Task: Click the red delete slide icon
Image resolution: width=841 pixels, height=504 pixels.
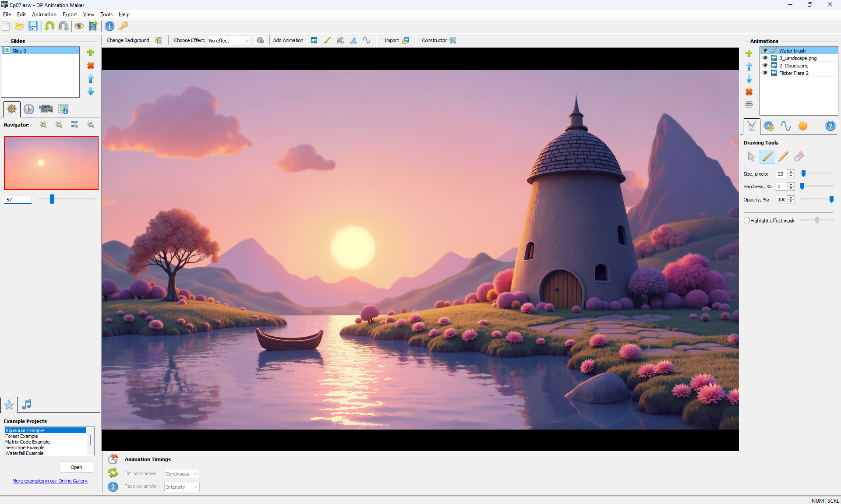Action: [x=91, y=66]
